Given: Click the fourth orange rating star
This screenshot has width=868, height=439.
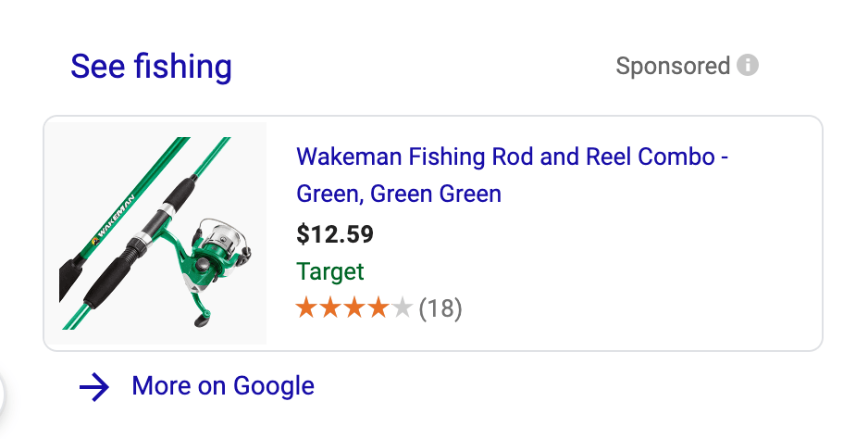Looking at the screenshot, I should click(x=378, y=307).
